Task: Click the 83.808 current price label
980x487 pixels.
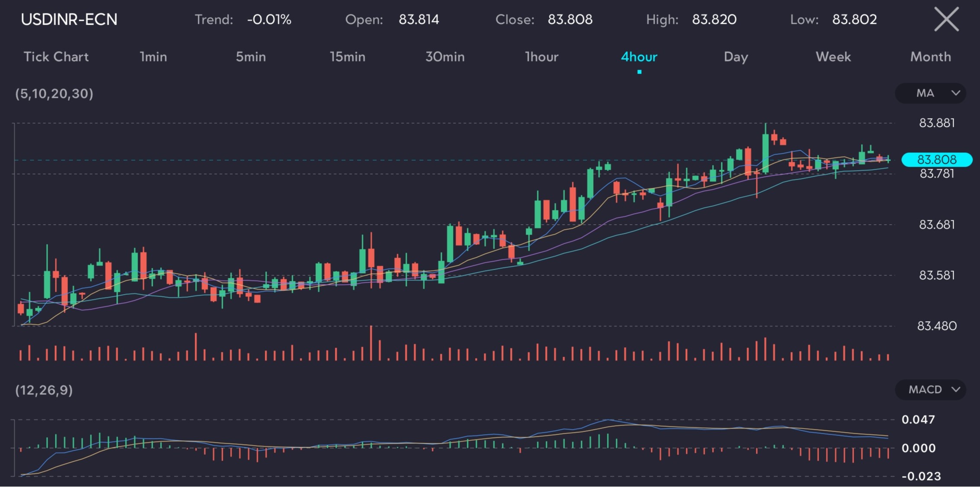Action: coord(937,160)
